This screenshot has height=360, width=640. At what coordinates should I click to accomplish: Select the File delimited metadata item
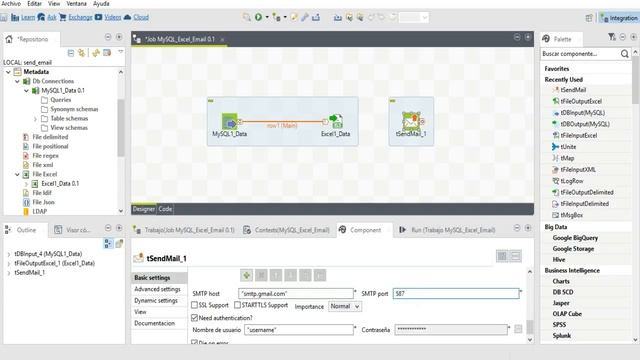coord(50,137)
